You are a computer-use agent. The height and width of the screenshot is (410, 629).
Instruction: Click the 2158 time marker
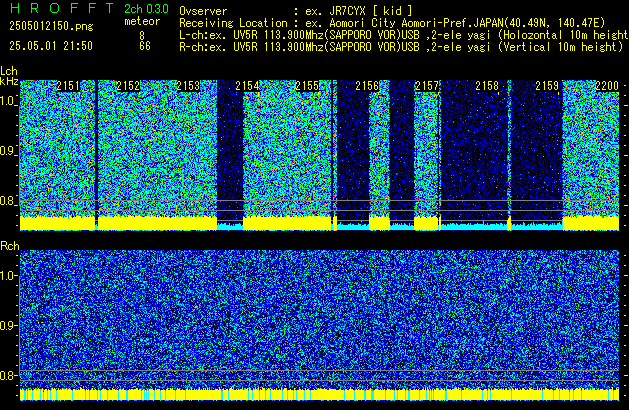tap(487, 86)
